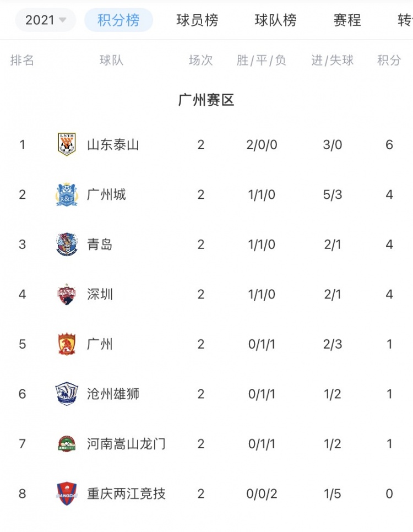
Task: Open the Qingdao team badge
Action: 67,245
